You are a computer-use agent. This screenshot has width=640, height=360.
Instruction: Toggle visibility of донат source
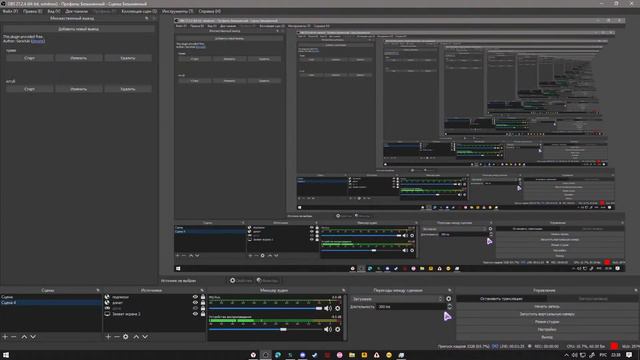pos(195,303)
